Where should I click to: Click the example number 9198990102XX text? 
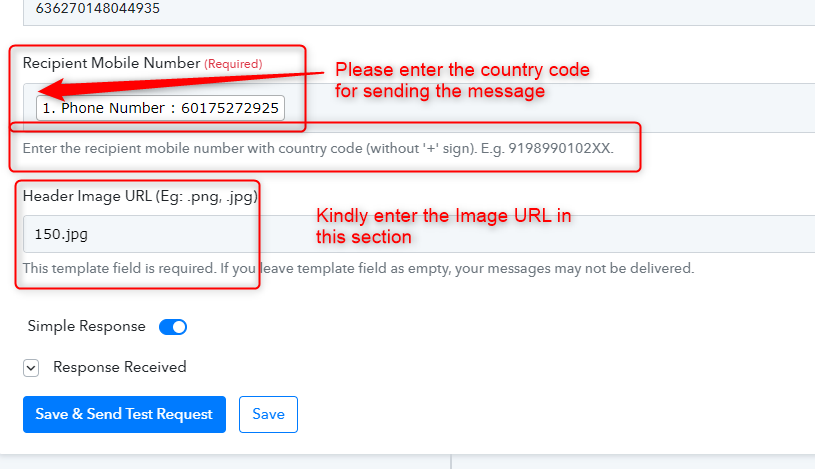coord(561,149)
